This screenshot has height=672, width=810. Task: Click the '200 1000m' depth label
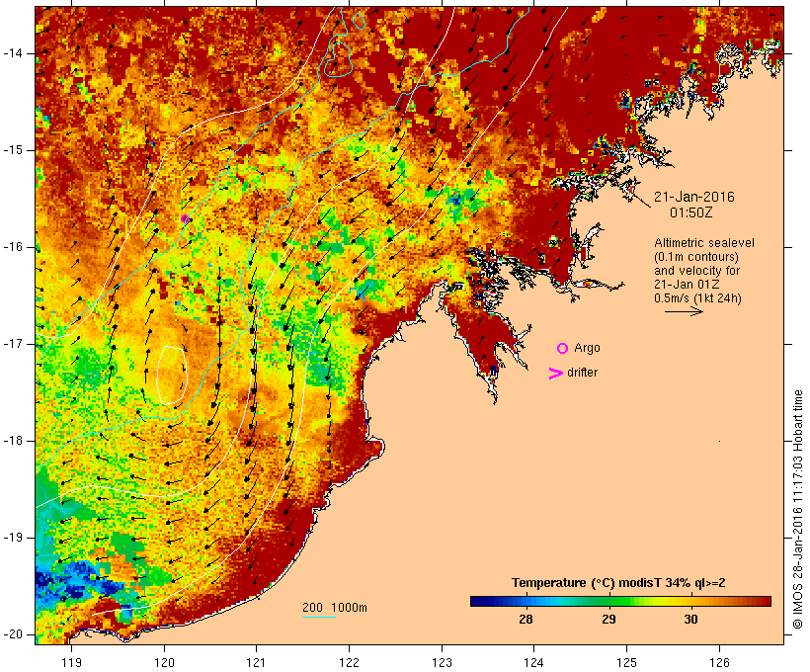pos(335,608)
